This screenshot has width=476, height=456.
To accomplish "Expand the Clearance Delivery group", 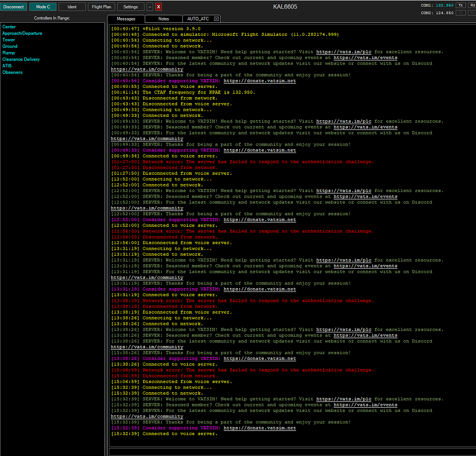I will point(21,59).
